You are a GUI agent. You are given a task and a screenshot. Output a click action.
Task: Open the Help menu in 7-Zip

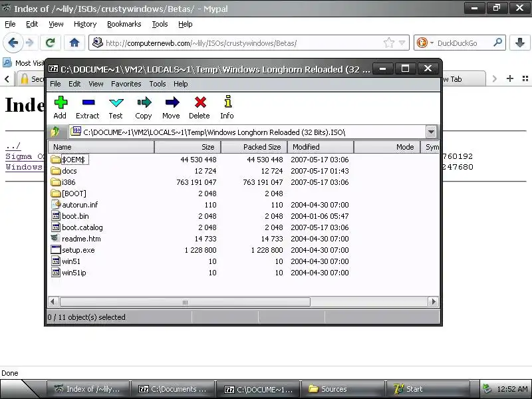[180, 84]
